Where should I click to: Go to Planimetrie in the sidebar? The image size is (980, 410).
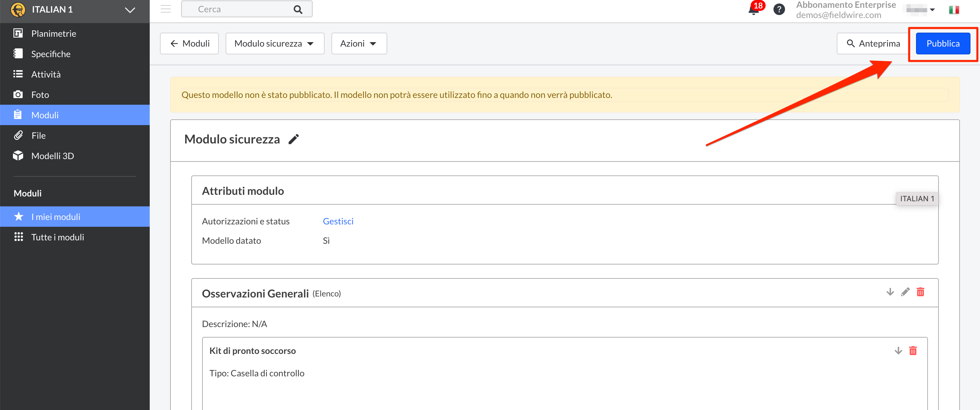[x=75, y=33]
